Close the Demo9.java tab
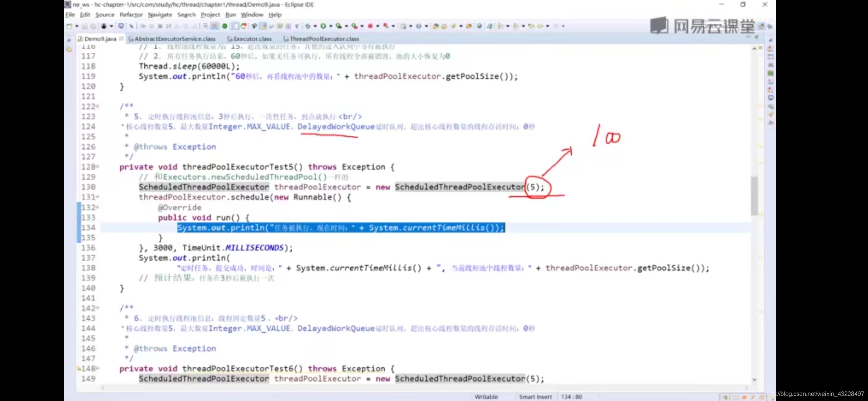This screenshot has height=401, width=868. coord(121,39)
